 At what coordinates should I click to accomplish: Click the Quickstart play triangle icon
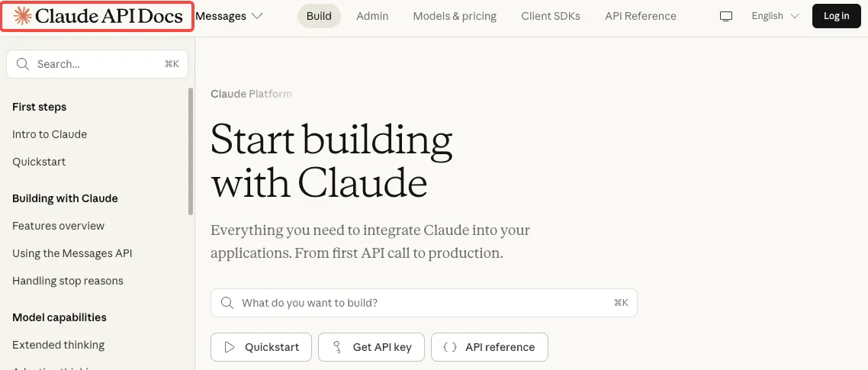pos(229,347)
